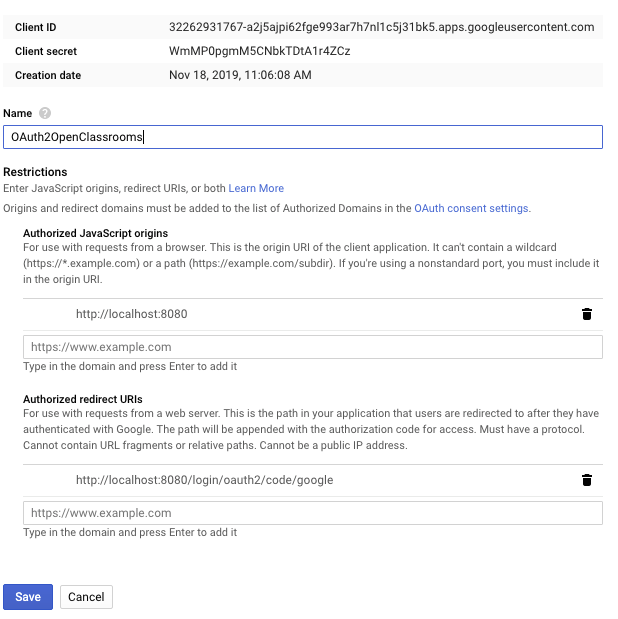Click the Cancel button
Screen dimensions: 618x619
click(86, 597)
